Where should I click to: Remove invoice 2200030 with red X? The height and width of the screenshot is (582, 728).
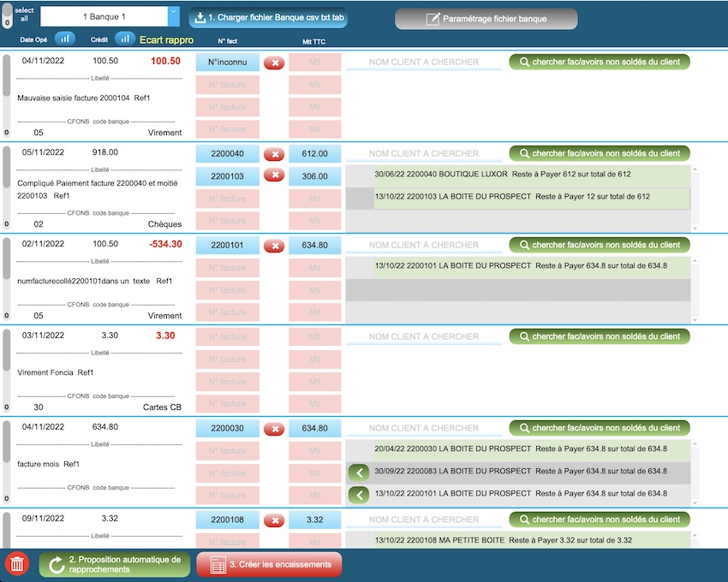click(274, 429)
